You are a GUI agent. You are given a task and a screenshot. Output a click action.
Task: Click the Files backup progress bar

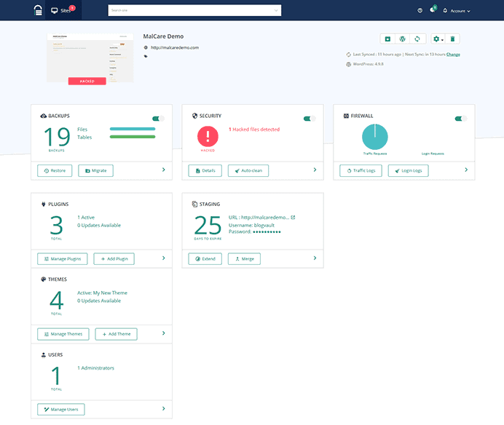point(133,129)
